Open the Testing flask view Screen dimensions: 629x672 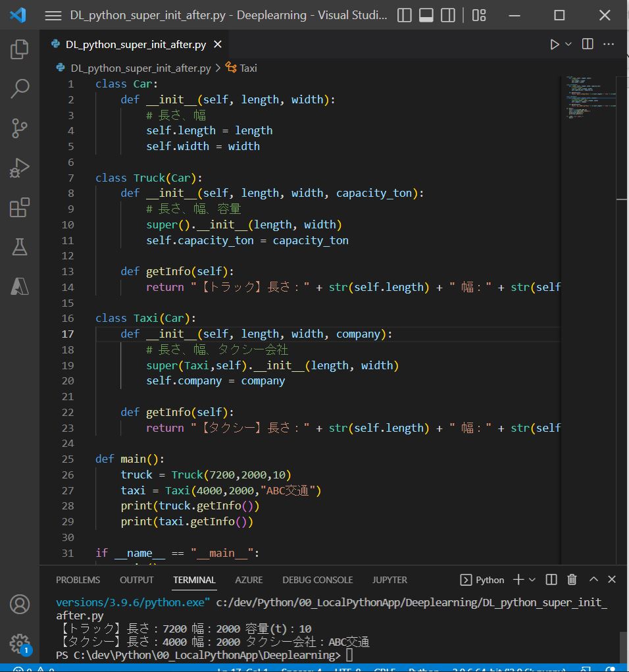[x=20, y=247]
